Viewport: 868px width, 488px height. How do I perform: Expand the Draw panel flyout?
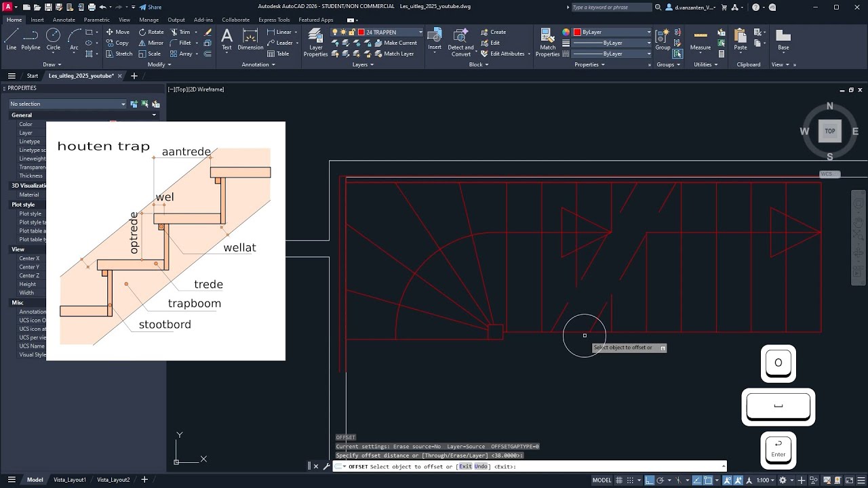(53, 64)
